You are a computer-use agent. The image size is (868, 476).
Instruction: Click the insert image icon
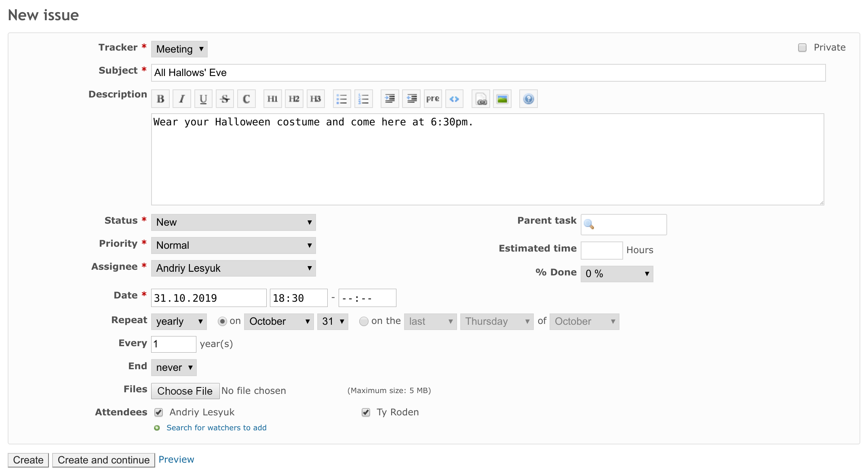pos(502,99)
